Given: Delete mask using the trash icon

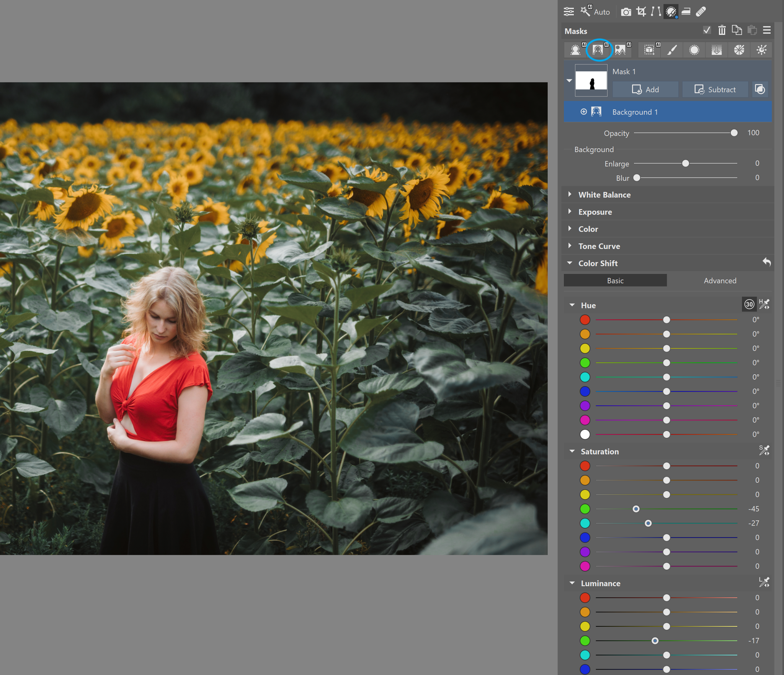Looking at the screenshot, I should pyautogui.click(x=722, y=30).
